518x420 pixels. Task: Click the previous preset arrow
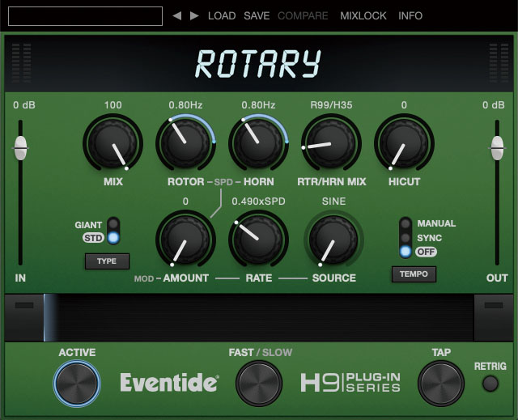click(177, 15)
